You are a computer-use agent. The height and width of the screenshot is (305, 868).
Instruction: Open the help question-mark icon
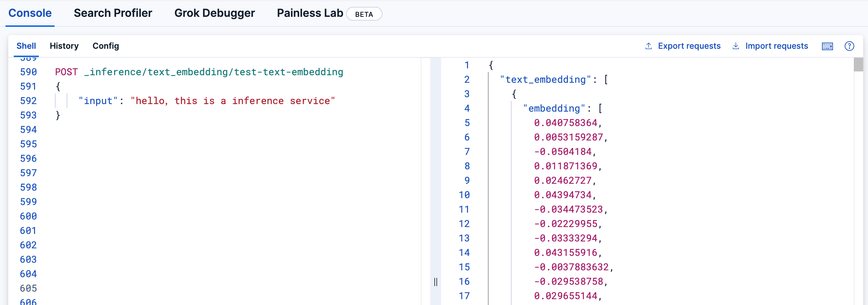[849, 46]
